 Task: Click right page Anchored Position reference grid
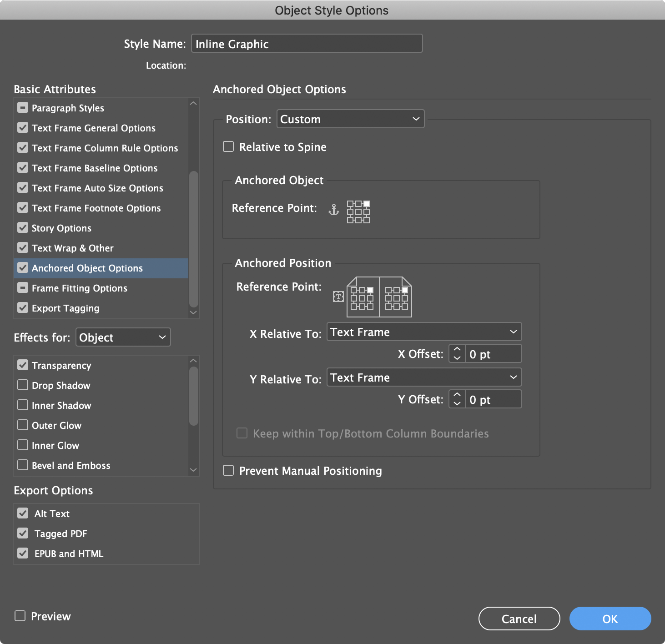(x=397, y=298)
